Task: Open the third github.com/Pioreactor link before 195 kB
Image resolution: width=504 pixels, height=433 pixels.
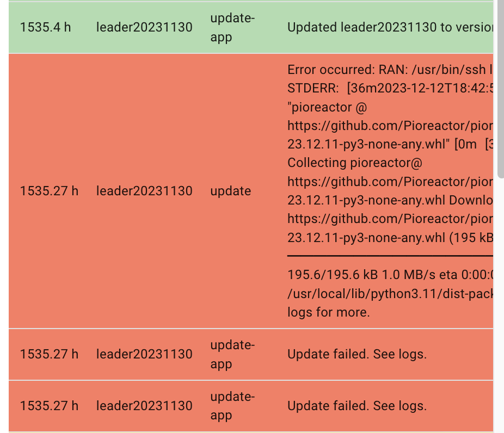Action: pos(390,219)
